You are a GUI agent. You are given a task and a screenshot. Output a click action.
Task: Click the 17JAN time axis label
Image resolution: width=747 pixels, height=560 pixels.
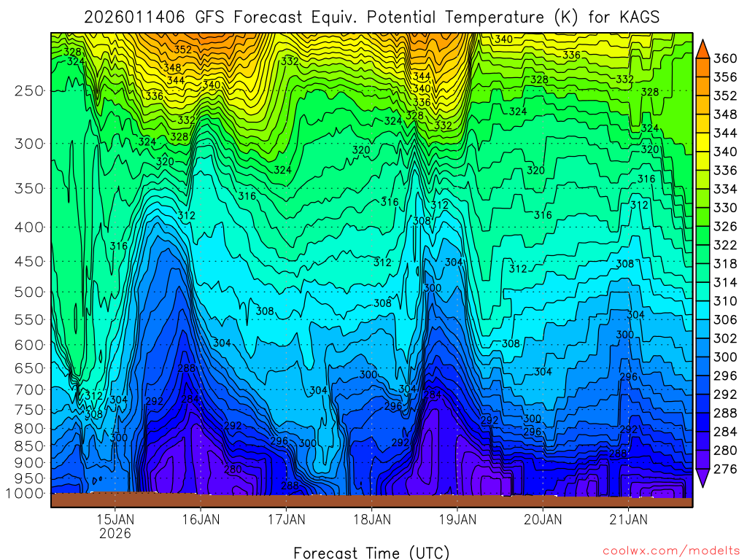[x=286, y=519]
